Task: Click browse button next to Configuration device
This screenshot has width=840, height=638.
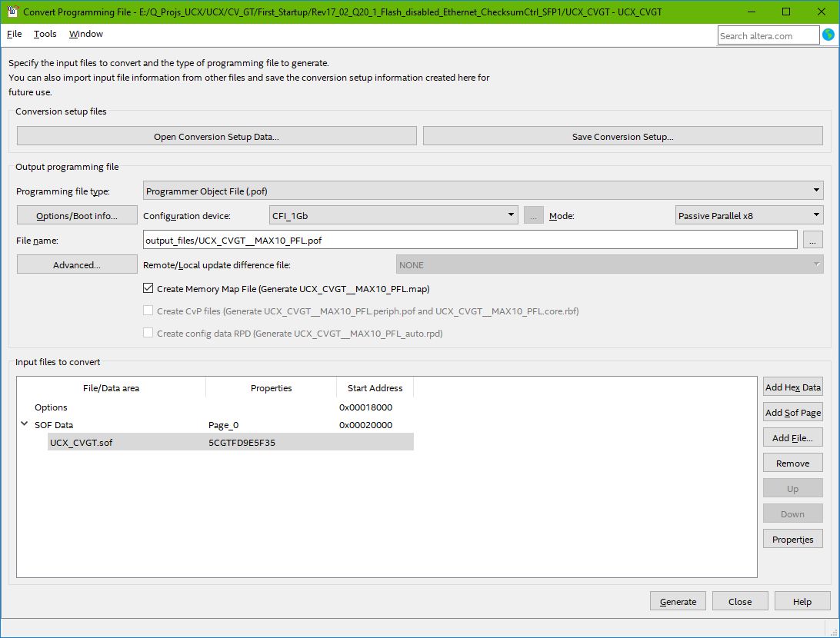Action: 533,215
